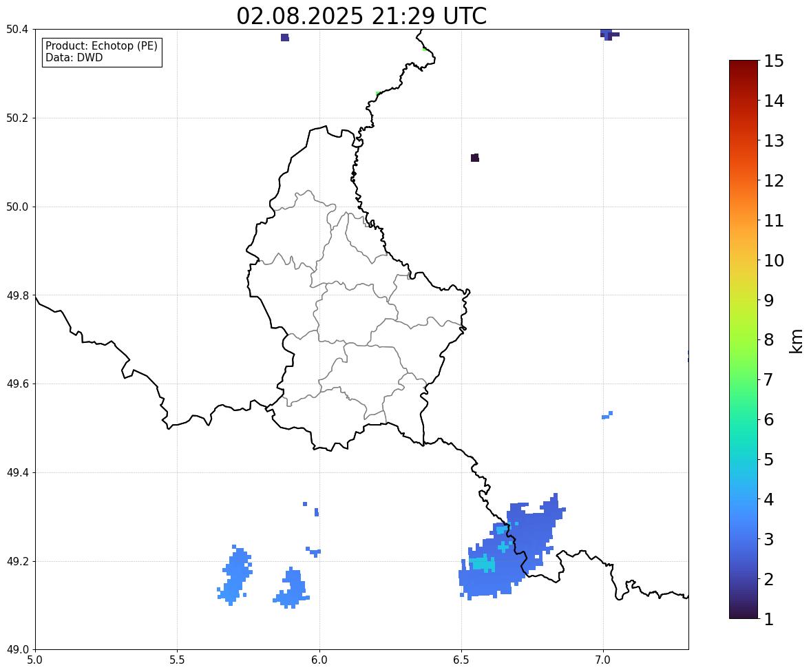Image resolution: width=811 pixels, height=672 pixels.
Task: Click the colorbar tick label 1
Action: 769,619
